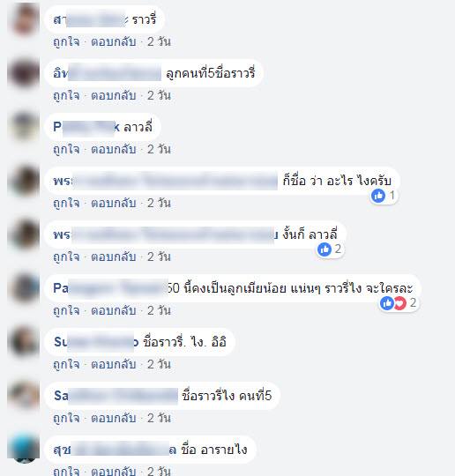Reply to the 'ลูกคนที่5ชื่อราวรี่' comment
Viewport: 455px width, 476px height.
(x=113, y=95)
